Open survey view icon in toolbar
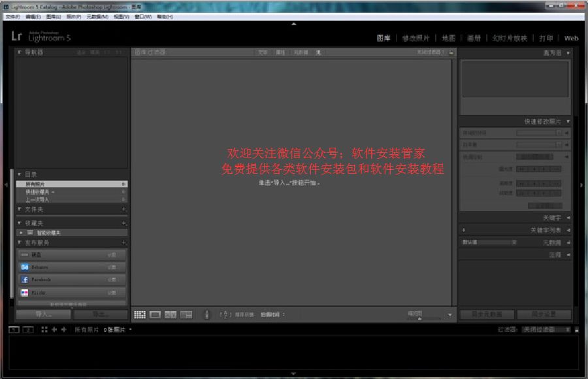The width and height of the screenshot is (588, 379). coord(186,315)
